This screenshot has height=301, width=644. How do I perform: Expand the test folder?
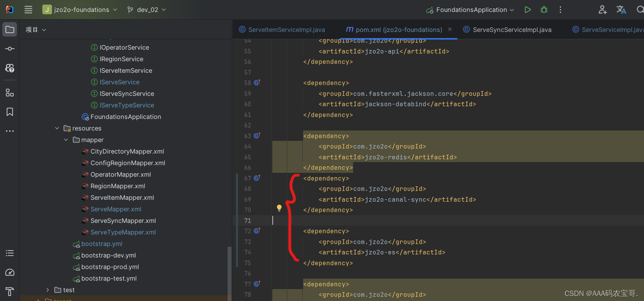pyautogui.click(x=47, y=290)
